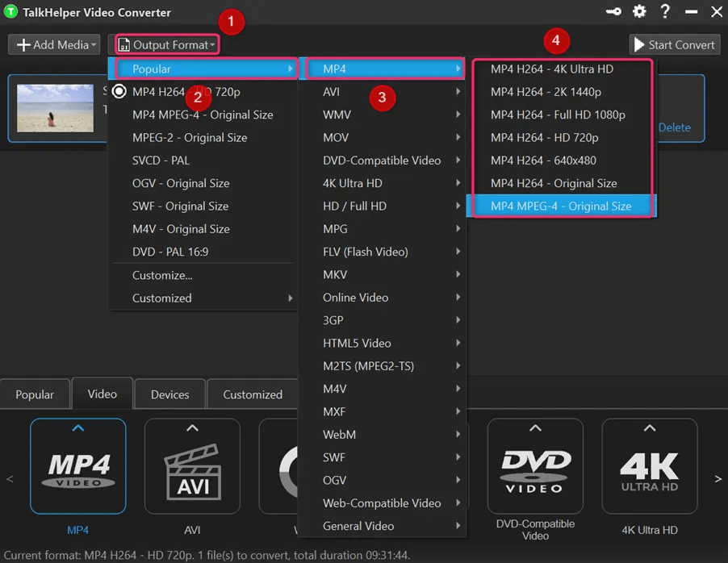This screenshot has width=728, height=563.
Task: Select MP4 H264 - Original Size
Action: pyautogui.click(x=561, y=183)
